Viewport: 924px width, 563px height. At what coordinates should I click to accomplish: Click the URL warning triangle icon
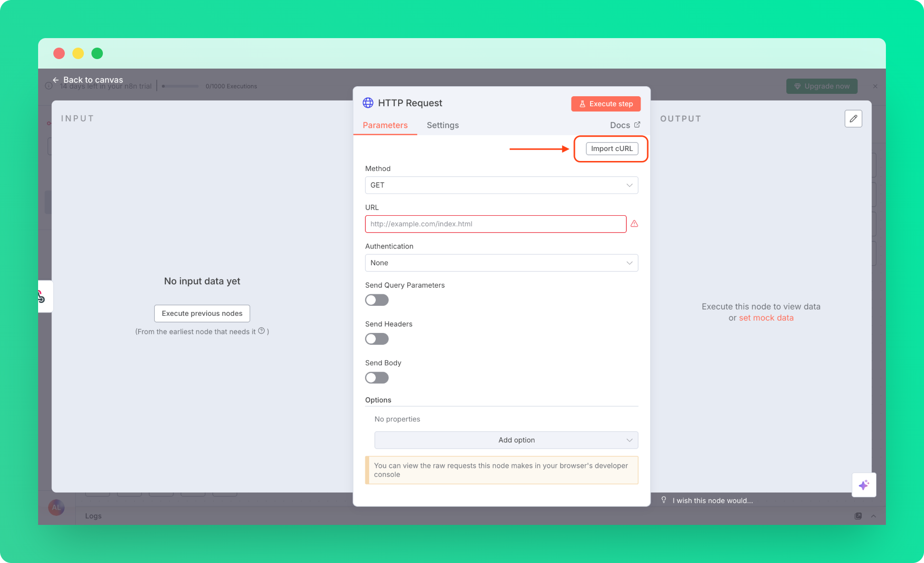click(634, 224)
